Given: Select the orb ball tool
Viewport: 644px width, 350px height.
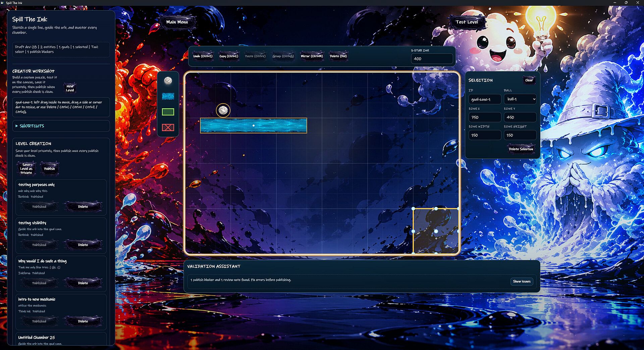Looking at the screenshot, I should click(x=168, y=80).
